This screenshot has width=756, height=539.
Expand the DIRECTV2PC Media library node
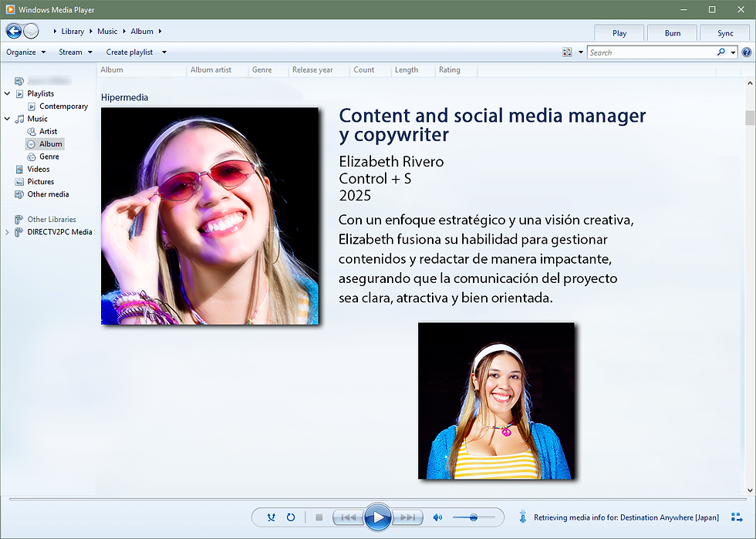point(7,232)
